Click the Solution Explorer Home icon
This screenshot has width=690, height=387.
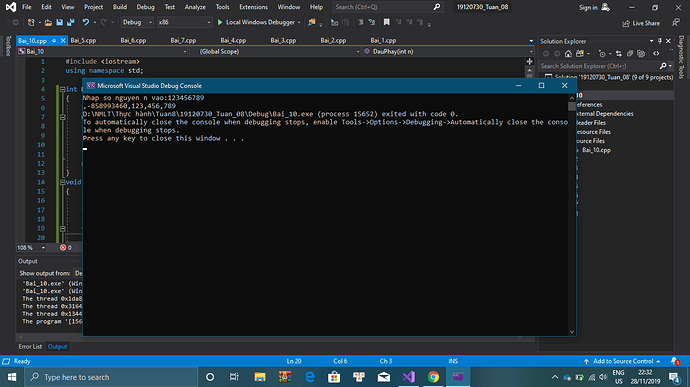(568, 54)
